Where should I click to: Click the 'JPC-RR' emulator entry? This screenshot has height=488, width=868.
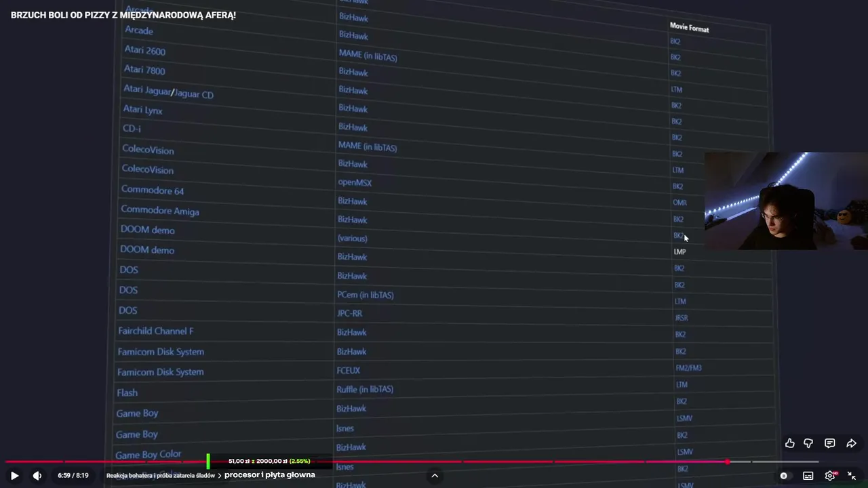pos(350,313)
